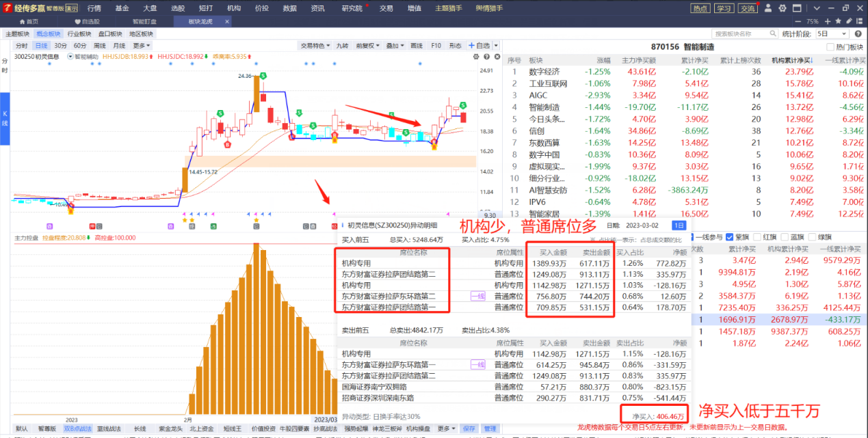Click the F10 toolbar button
Viewport: 868px width, 438px height.
coord(436,46)
